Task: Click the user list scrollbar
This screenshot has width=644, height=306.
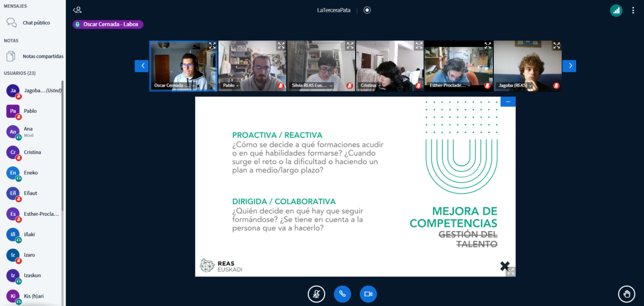Action: 62,149
